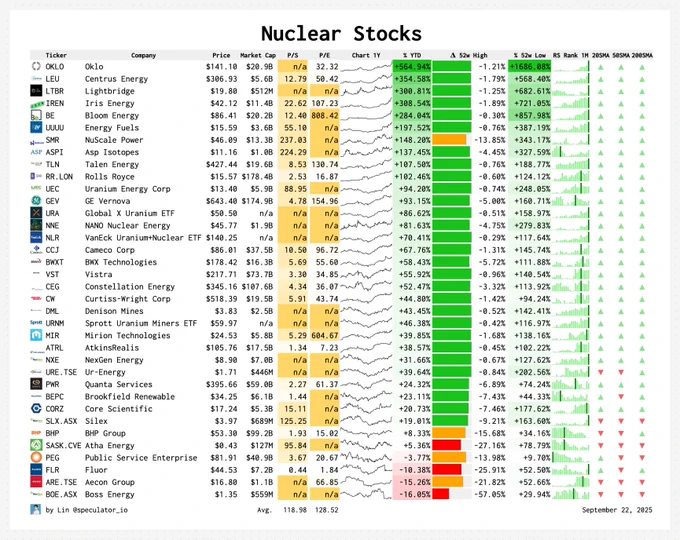Click the URNM ticker symbol

54,323
